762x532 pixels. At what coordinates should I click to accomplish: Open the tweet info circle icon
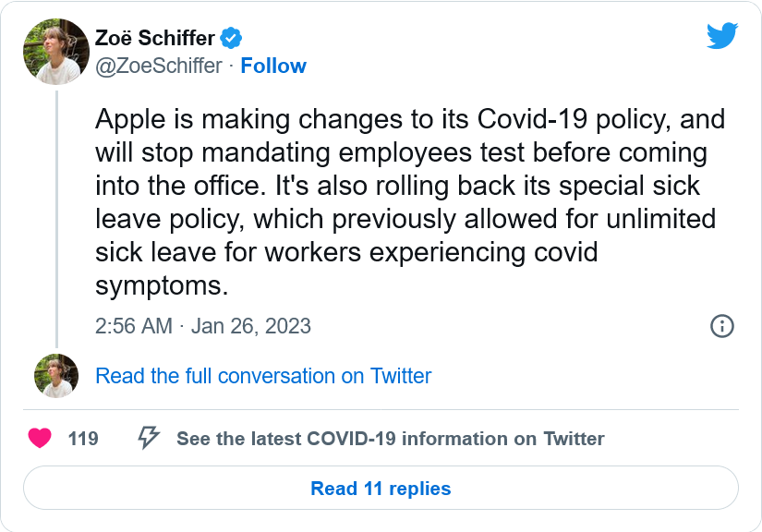click(722, 326)
